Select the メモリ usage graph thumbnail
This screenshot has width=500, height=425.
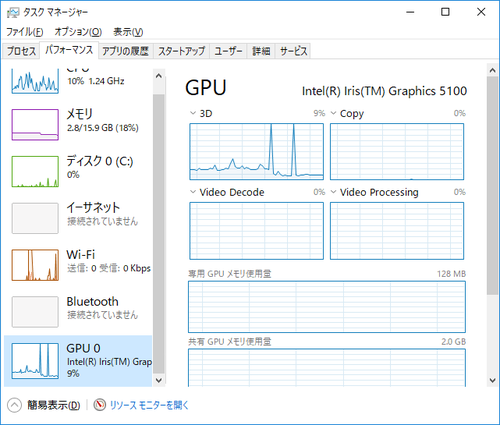[x=35, y=125]
